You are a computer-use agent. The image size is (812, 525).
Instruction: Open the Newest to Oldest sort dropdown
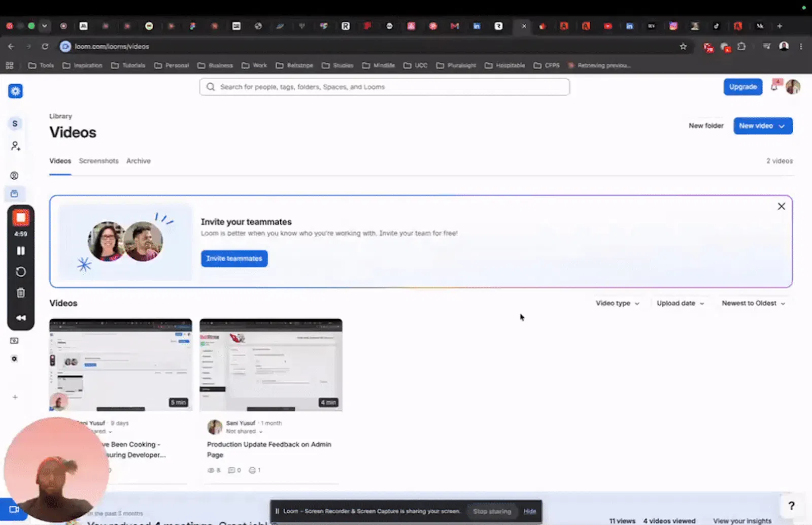(753, 303)
